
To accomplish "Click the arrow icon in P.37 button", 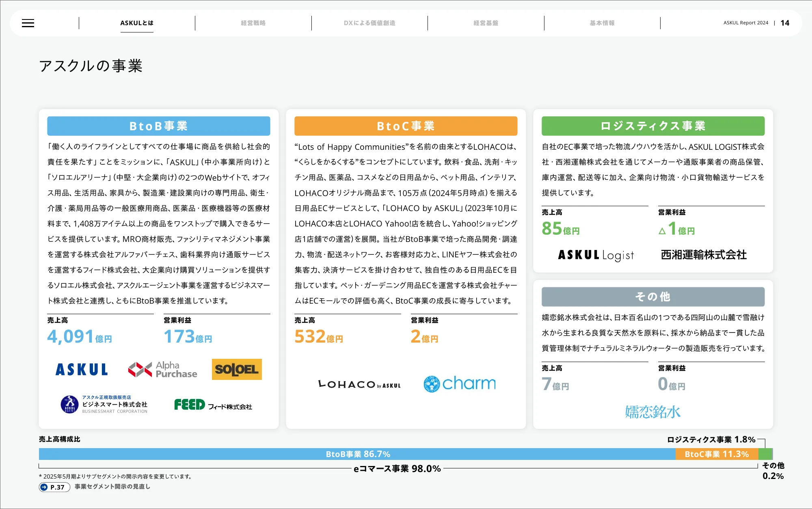I will pos(44,487).
